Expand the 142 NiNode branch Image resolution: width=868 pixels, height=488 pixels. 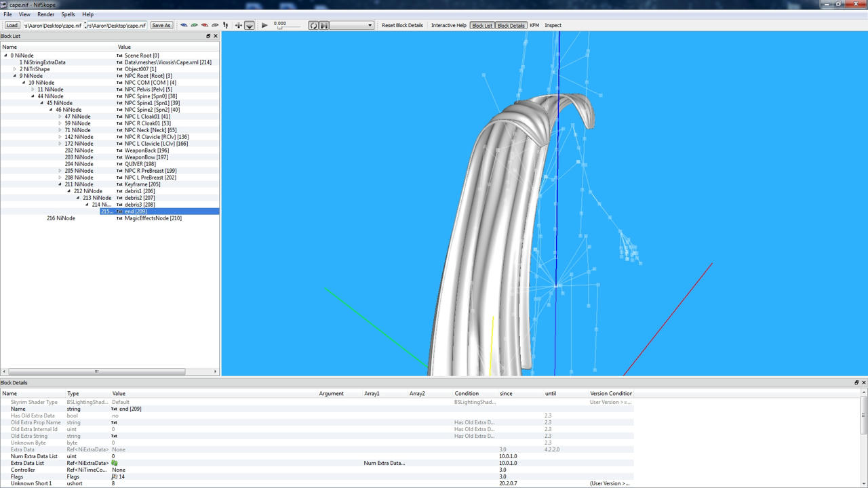point(60,137)
